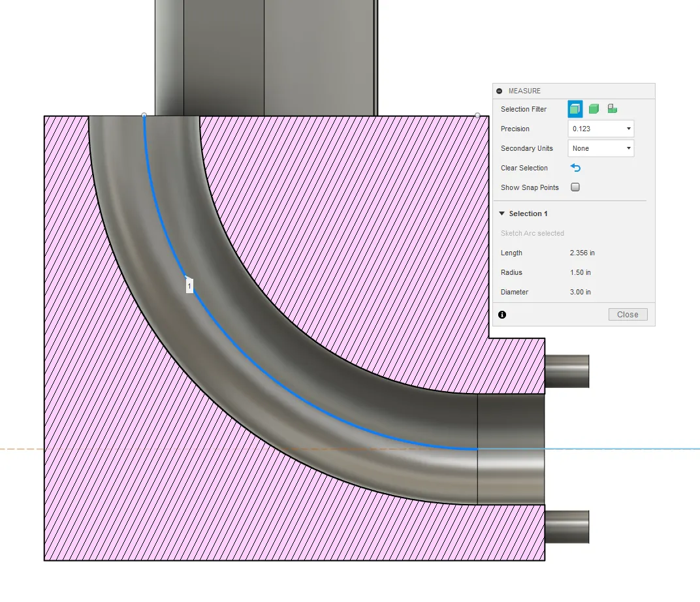Click the Close button in Measure panel

coord(628,315)
